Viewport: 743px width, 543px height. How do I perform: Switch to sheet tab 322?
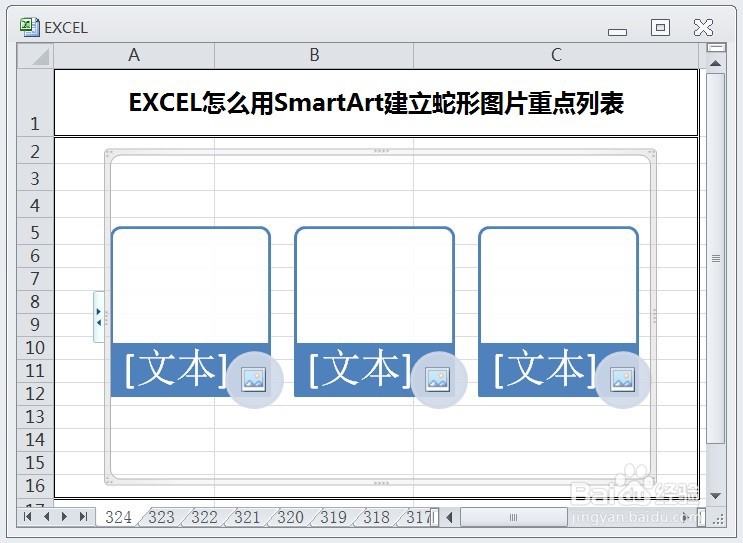pyautogui.click(x=204, y=517)
